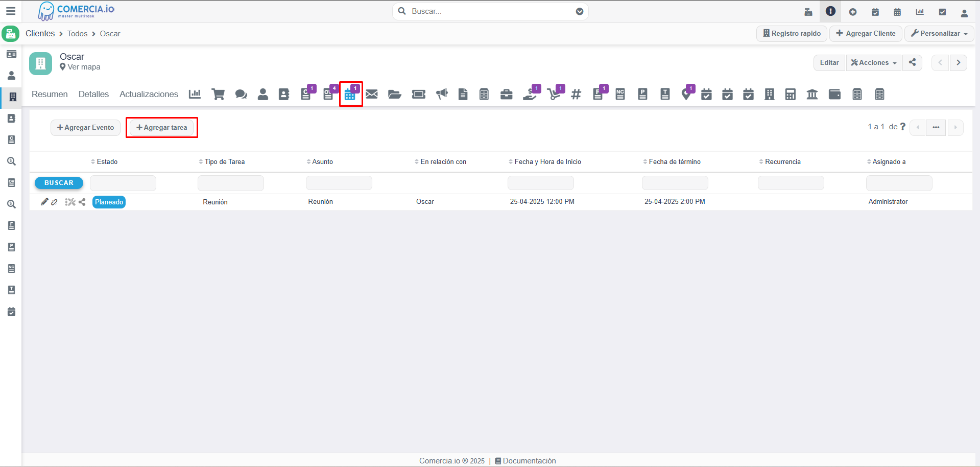Viewport: 980px width, 467px height.
Task: Open the user profile icon in the top bar
Action: coord(964,13)
